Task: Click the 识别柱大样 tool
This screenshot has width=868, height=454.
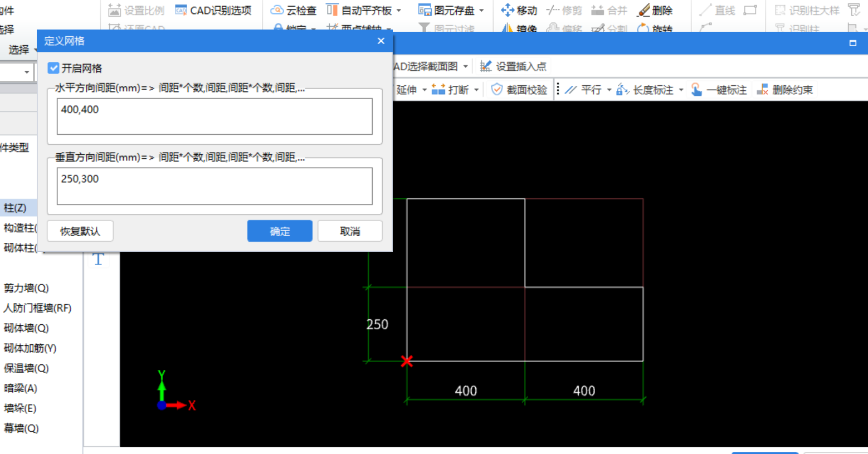Action: click(x=807, y=10)
